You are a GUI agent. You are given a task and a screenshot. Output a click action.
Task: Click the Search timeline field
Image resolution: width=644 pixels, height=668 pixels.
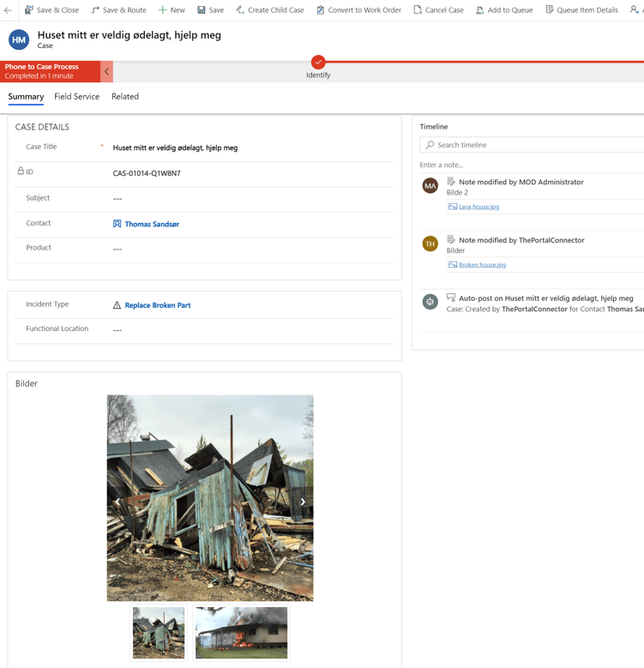click(x=536, y=145)
